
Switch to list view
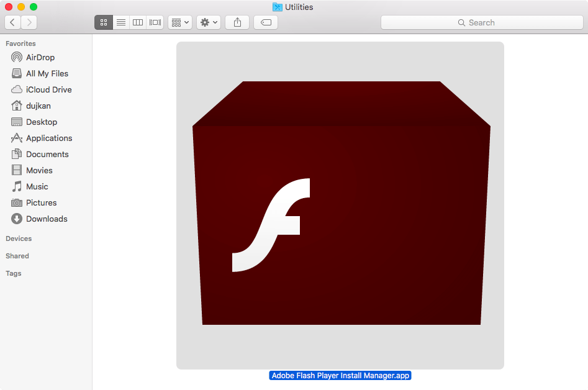tap(120, 22)
